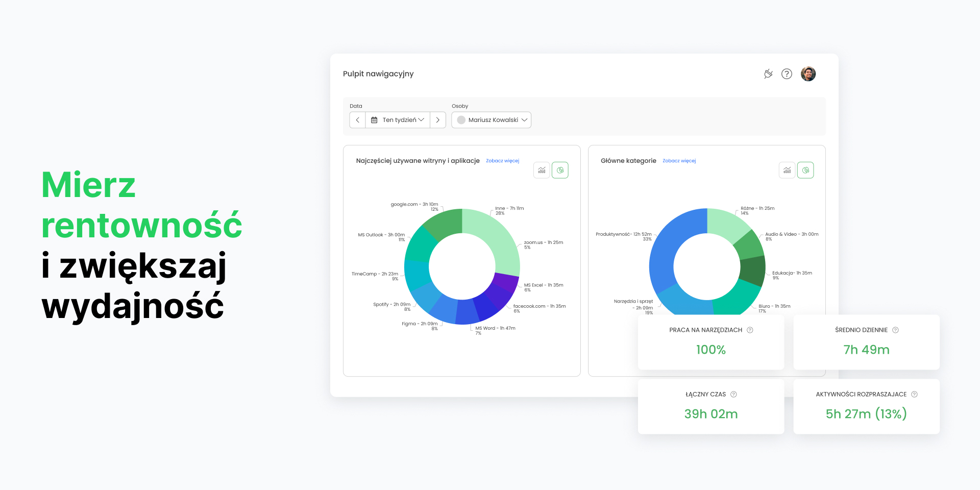Open the help question mark icon
This screenshot has width=980, height=490.
coord(787,74)
